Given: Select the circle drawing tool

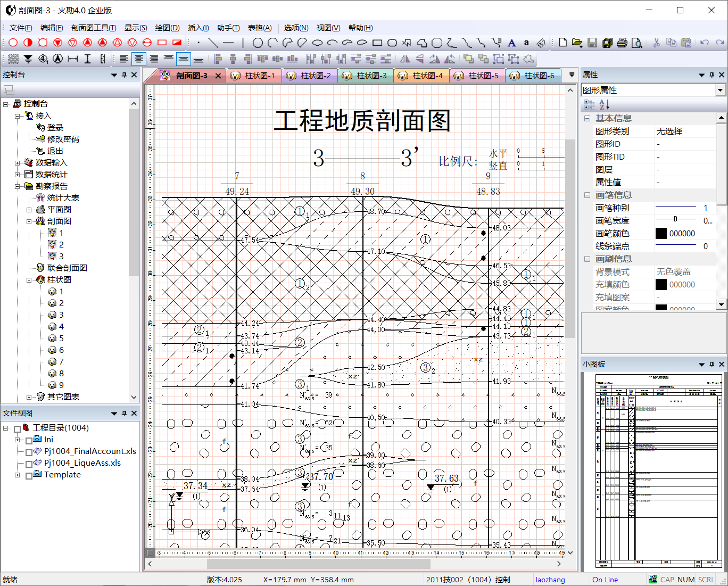Looking at the screenshot, I should (x=258, y=43).
